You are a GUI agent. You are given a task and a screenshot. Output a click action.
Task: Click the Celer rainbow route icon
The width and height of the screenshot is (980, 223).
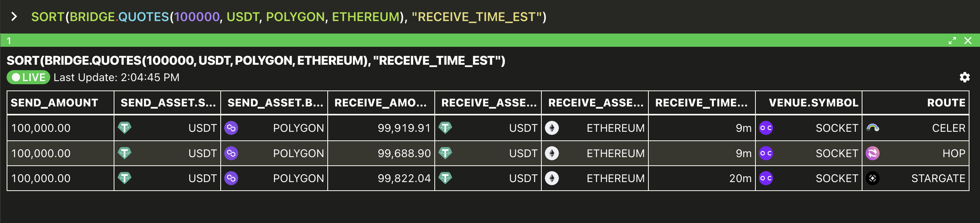click(x=873, y=128)
